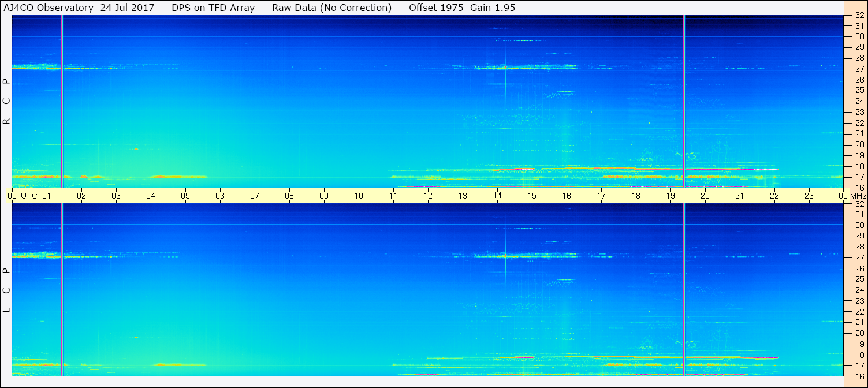Click the 08 hour tick on time axis
This screenshot has height=388, width=868.
click(x=289, y=196)
